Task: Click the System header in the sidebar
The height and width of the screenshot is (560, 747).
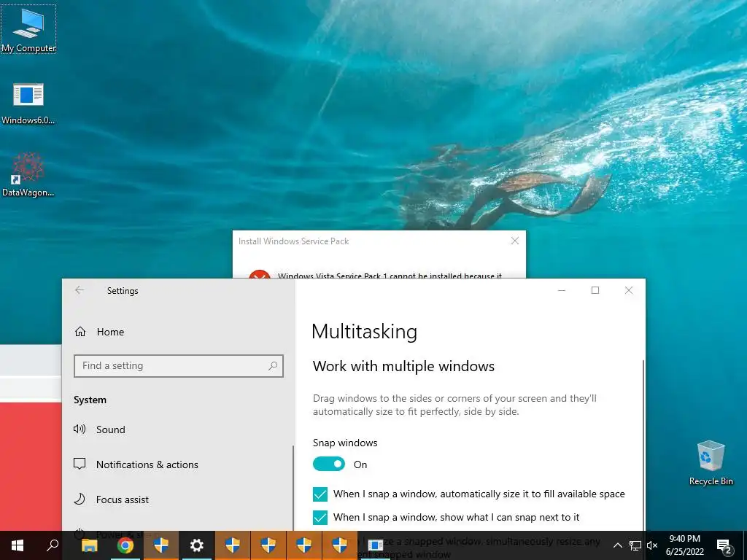Action: point(90,400)
